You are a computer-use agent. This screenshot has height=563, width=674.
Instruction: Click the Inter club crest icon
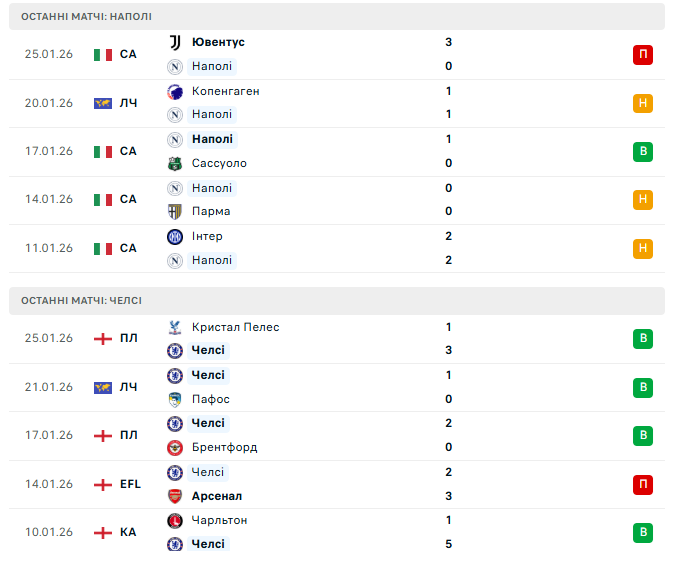pos(175,236)
